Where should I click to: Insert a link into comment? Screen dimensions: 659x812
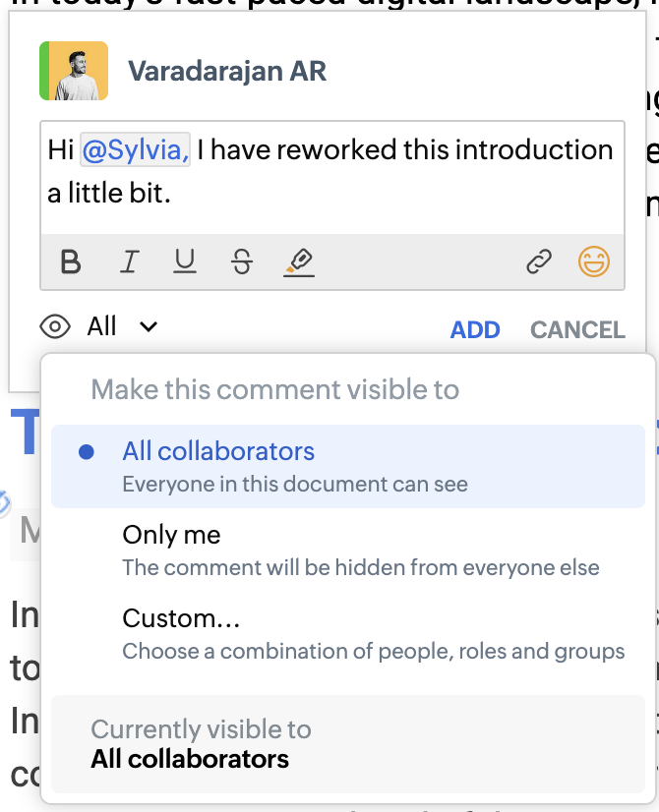tap(538, 261)
